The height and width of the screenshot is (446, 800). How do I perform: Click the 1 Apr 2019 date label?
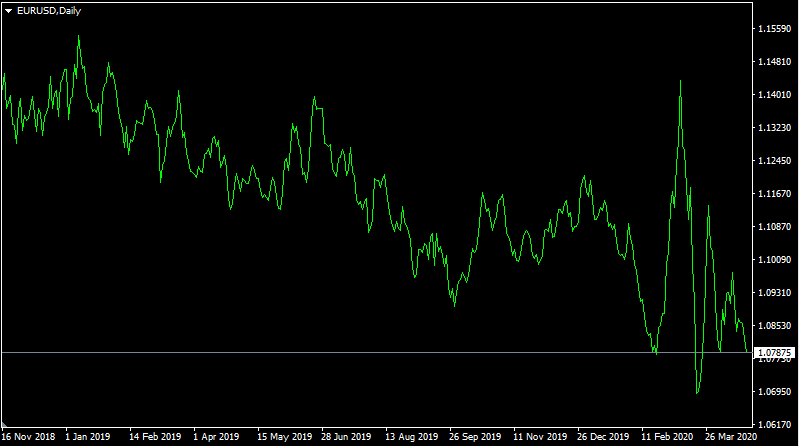coord(216,437)
